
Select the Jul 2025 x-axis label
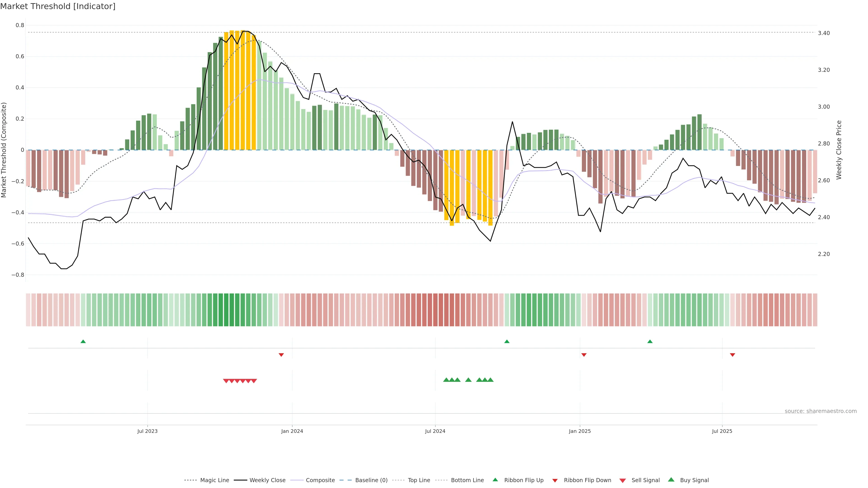(722, 431)
